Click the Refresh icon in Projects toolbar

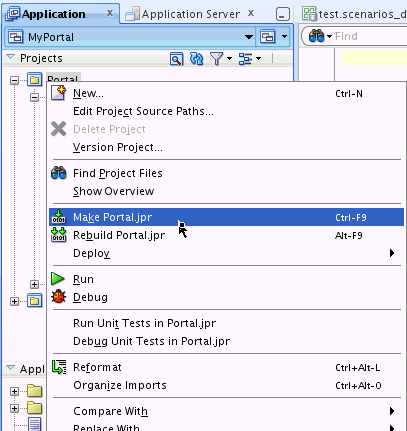click(x=196, y=59)
